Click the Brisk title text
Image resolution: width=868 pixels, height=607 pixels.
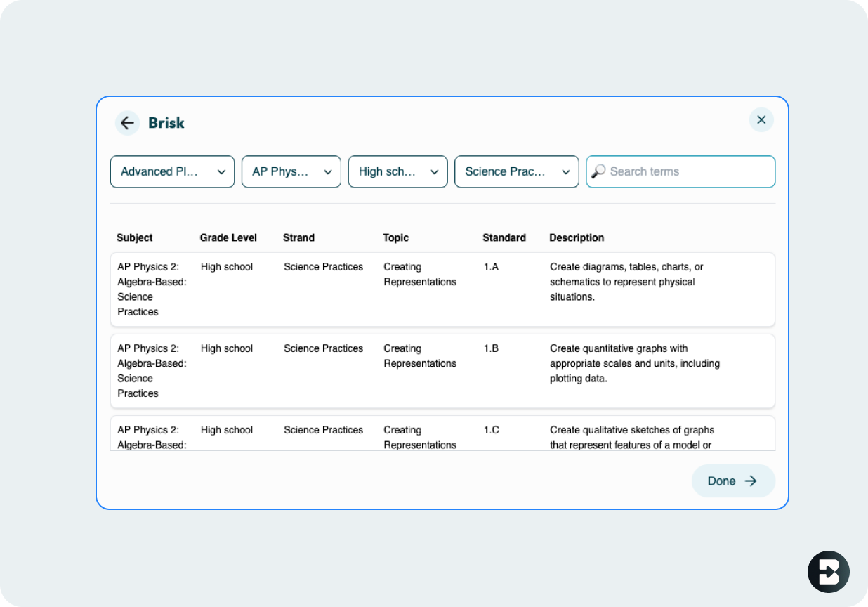166,123
